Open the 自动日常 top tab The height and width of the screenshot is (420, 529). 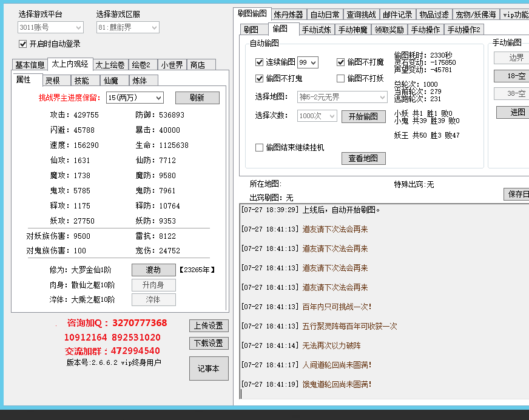coord(325,15)
